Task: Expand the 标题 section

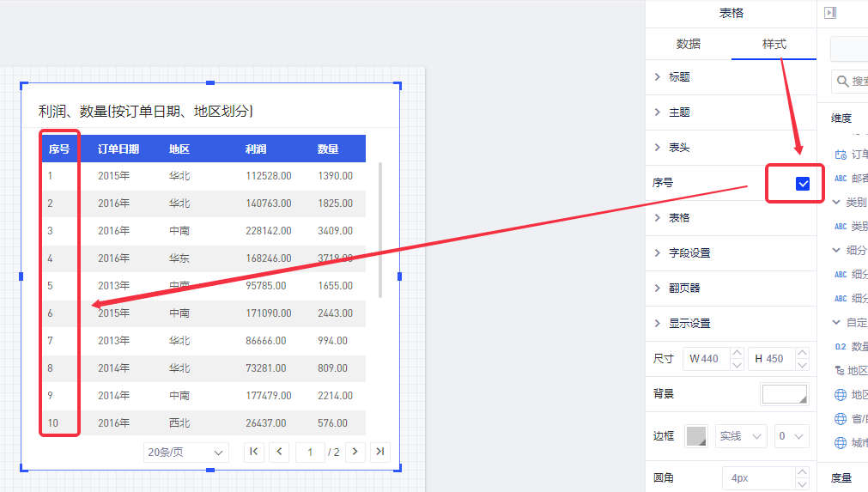Action: (678, 77)
